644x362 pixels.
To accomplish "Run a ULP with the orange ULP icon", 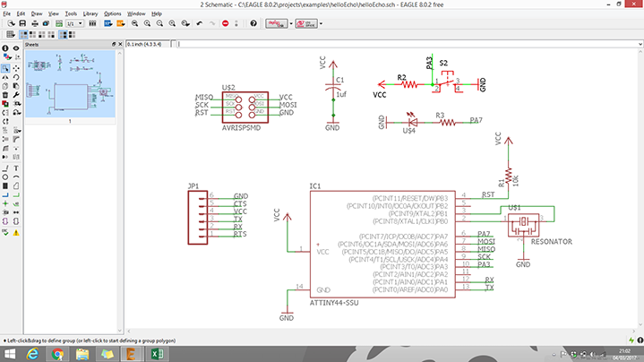I will click(x=120, y=23).
